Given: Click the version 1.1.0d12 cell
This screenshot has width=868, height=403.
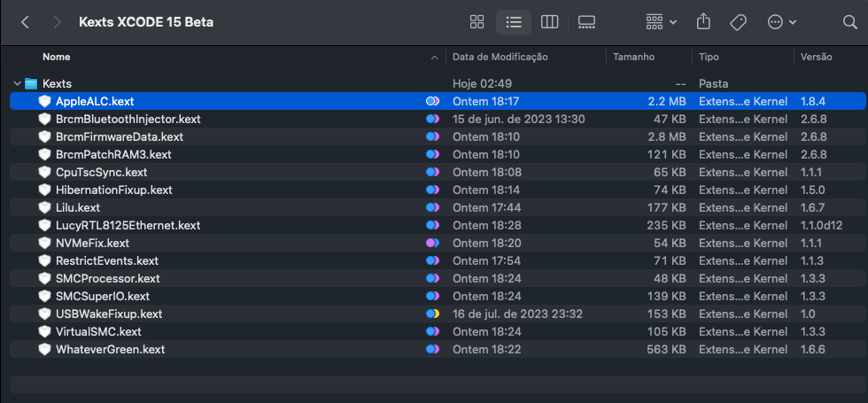Looking at the screenshot, I should pos(822,225).
